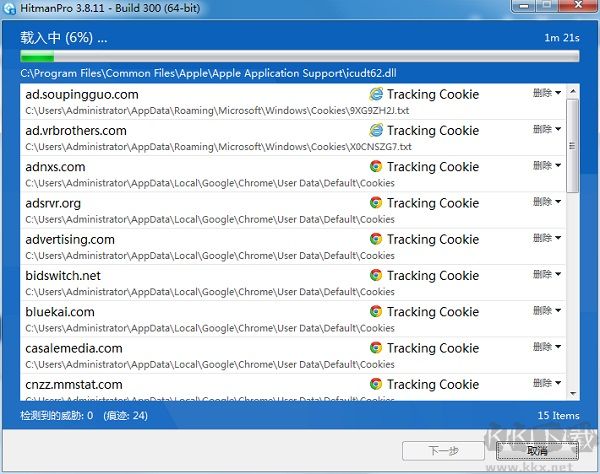The height and width of the screenshot is (474, 600).
Task: Select the ad.soupingguo.com entry
Action: point(293,101)
